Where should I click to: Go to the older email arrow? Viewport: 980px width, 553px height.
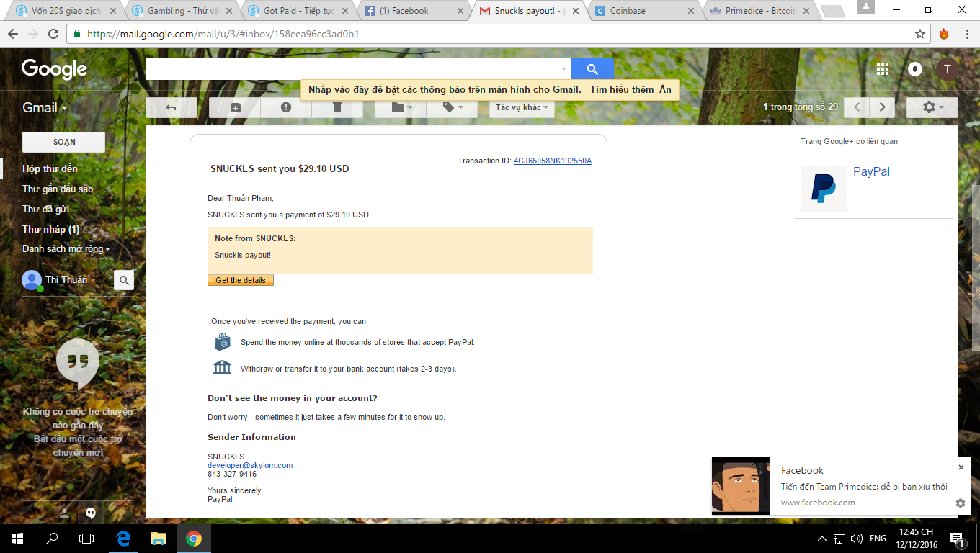coord(882,107)
